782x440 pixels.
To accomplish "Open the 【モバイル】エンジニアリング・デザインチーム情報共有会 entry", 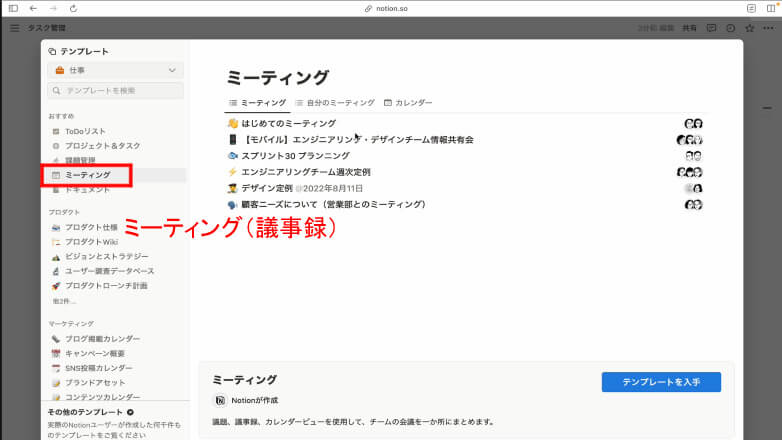I will click(358, 140).
